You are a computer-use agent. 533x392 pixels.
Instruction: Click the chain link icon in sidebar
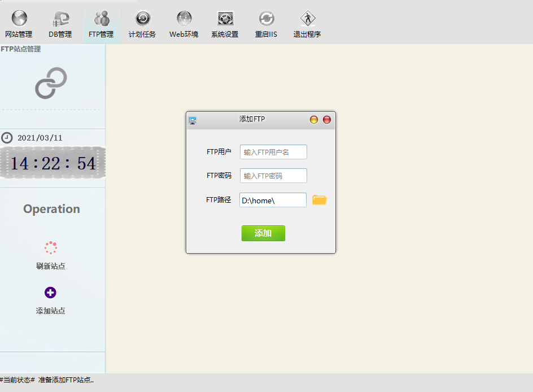51,83
